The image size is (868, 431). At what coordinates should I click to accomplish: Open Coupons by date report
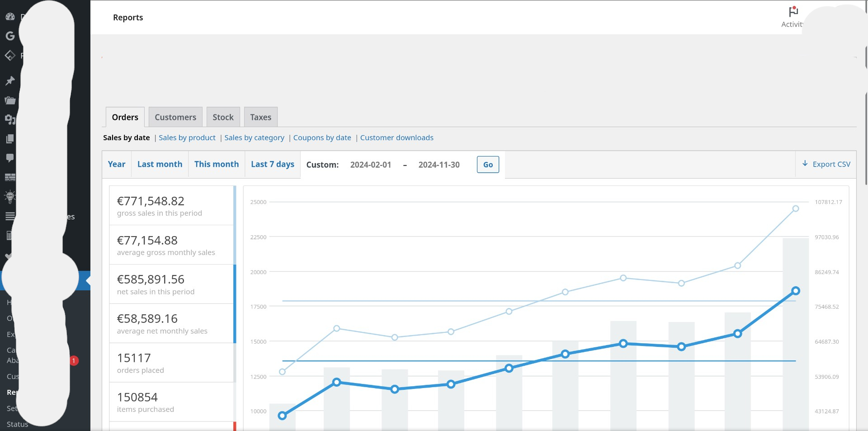click(x=322, y=137)
